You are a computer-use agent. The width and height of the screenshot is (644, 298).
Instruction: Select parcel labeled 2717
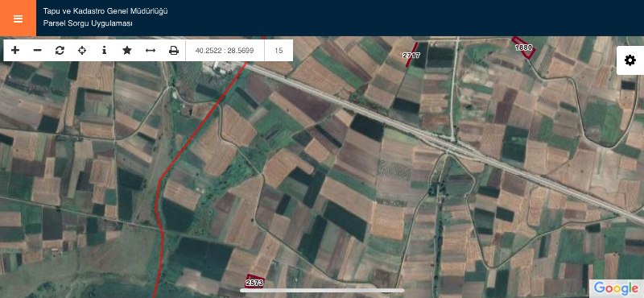pos(411,55)
